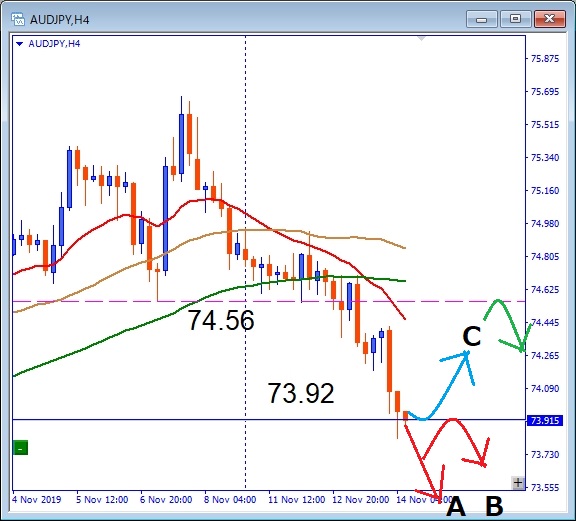This screenshot has height=521, width=576.
Task: Click the AUDJPY,H4 window title text
Action: pyautogui.click(x=60, y=19)
